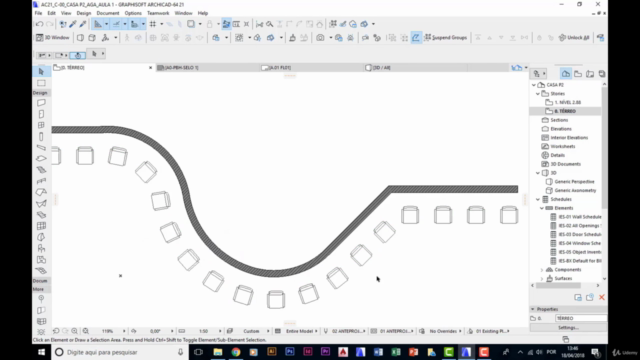The width and height of the screenshot is (640, 360).
Task: Choose the Window tool in the toolbox
Action: [x=41, y=125]
